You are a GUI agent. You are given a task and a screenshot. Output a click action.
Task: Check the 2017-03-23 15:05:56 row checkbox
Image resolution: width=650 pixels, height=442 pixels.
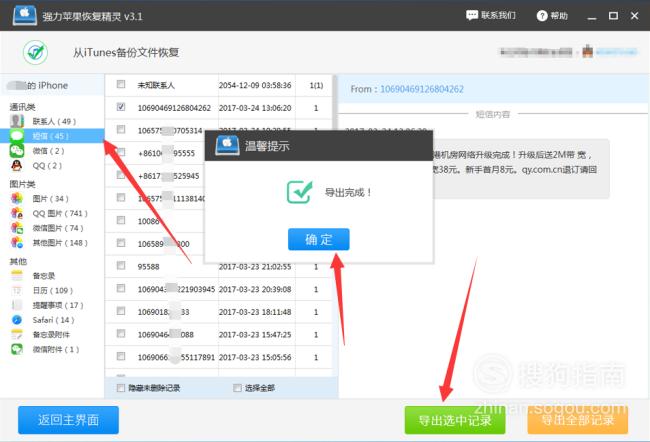pyautogui.click(x=121, y=357)
